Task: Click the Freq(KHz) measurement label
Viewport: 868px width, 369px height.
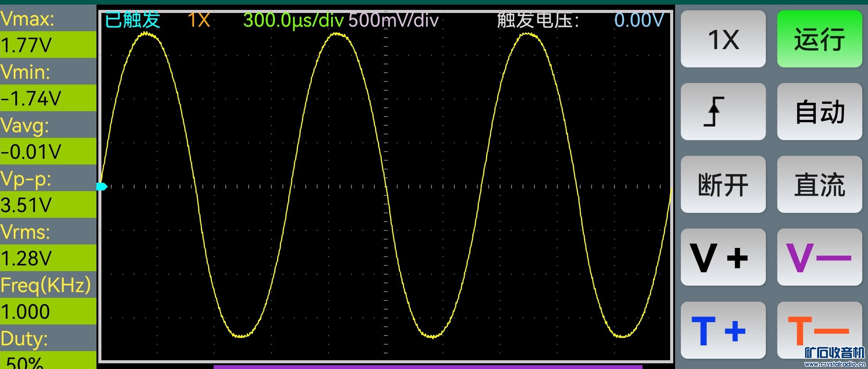Action: [46, 285]
